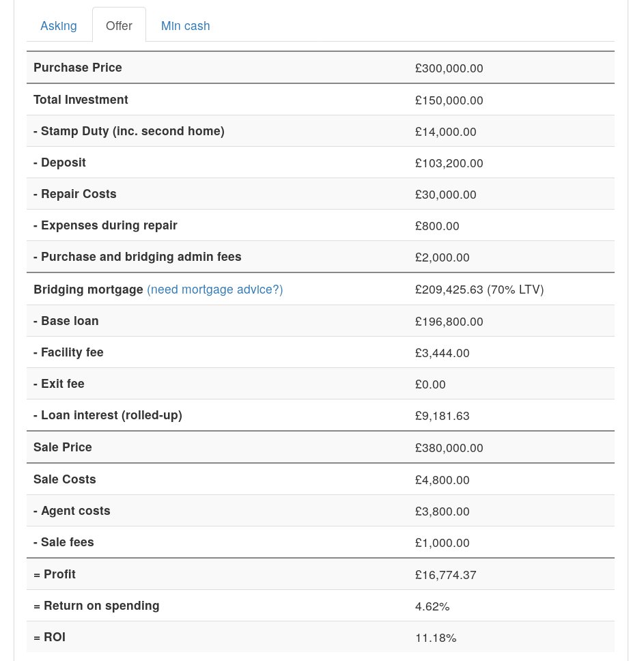The width and height of the screenshot is (644, 661).
Task: Select the Base loan amount £196,800.00
Action: click(x=449, y=322)
